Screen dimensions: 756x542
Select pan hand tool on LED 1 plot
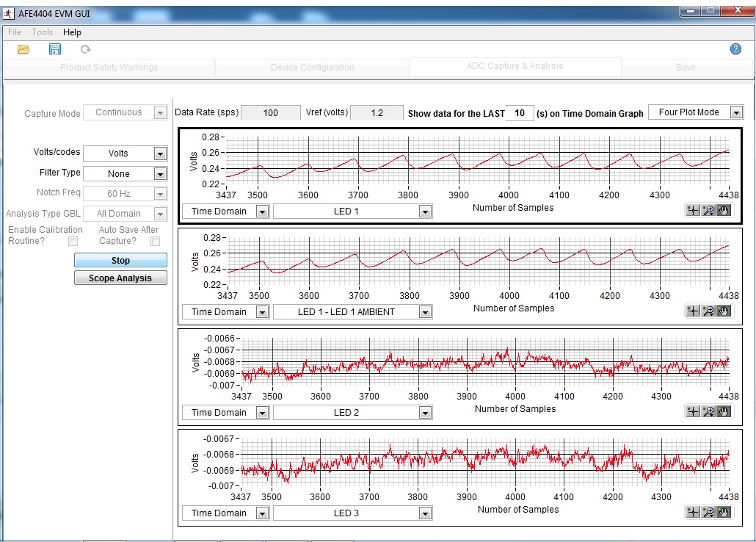pos(724,211)
